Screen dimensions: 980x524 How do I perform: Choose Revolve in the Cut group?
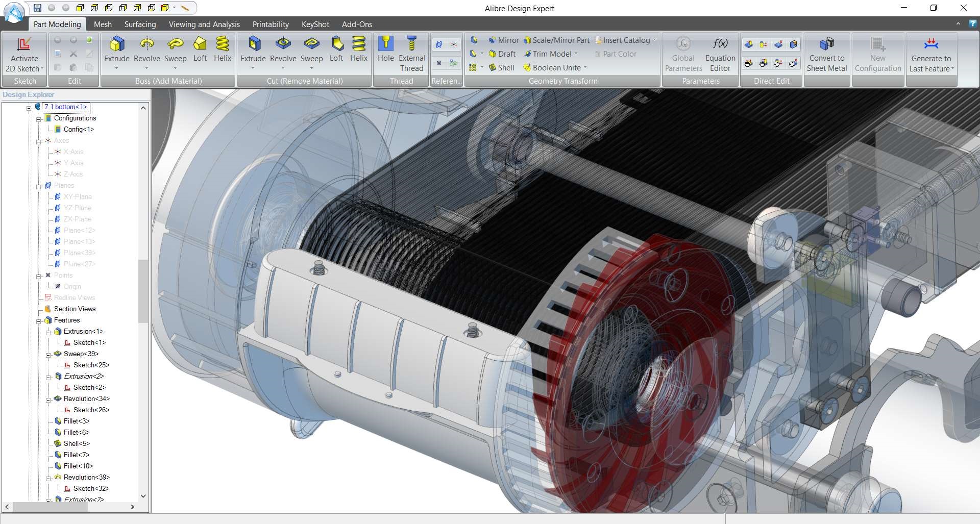click(283, 49)
